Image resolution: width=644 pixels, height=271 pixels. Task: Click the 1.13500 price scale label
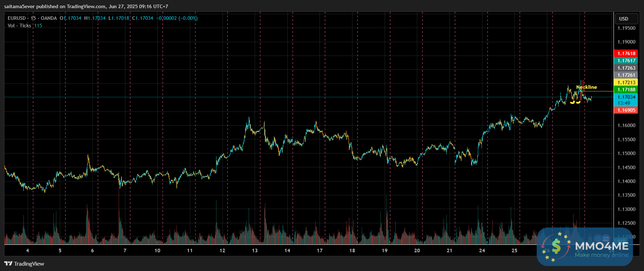tap(626, 195)
